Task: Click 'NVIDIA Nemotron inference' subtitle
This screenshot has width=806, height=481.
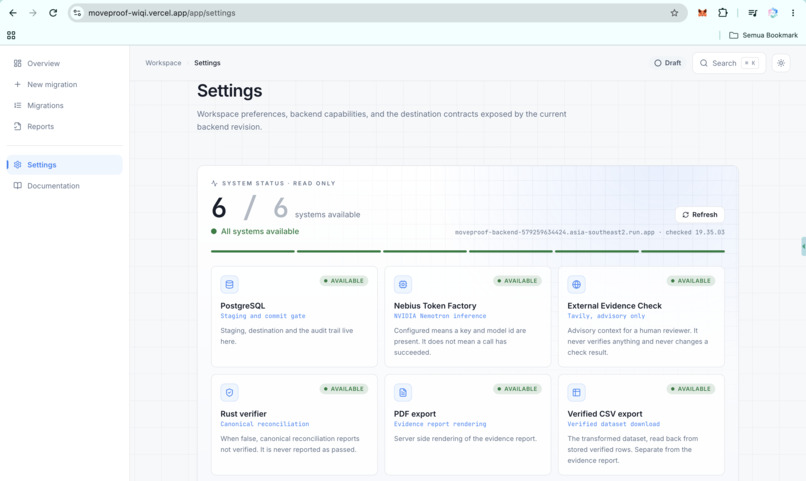Action: (x=439, y=316)
